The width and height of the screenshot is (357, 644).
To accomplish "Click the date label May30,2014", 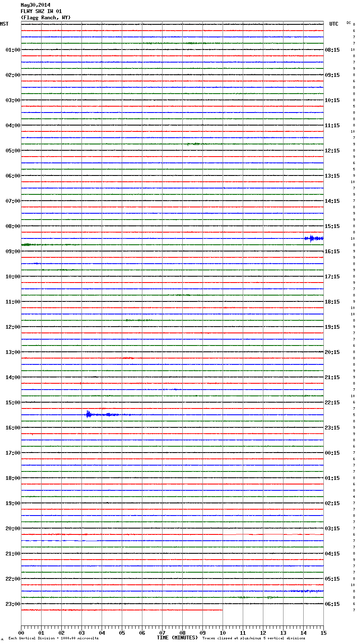I will pyautogui.click(x=35, y=5).
